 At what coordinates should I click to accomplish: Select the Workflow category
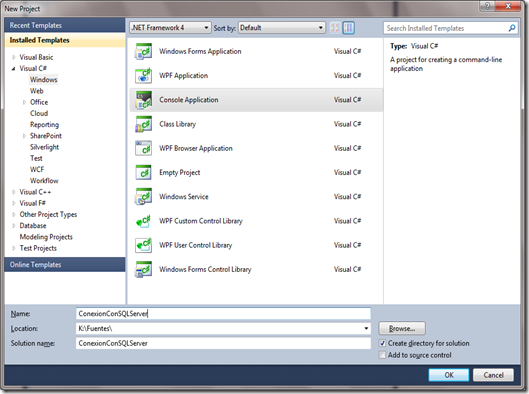pyautogui.click(x=44, y=181)
